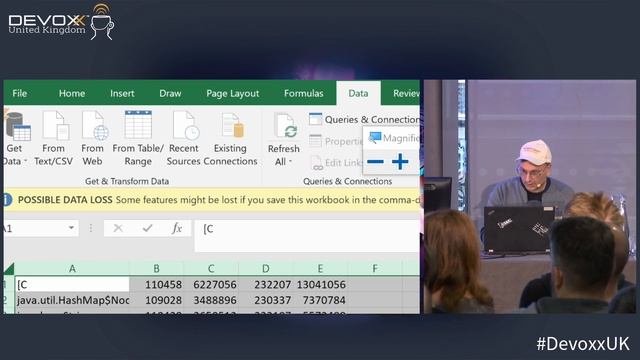
Task: Click cell with value 7370784
Action: click(320, 300)
